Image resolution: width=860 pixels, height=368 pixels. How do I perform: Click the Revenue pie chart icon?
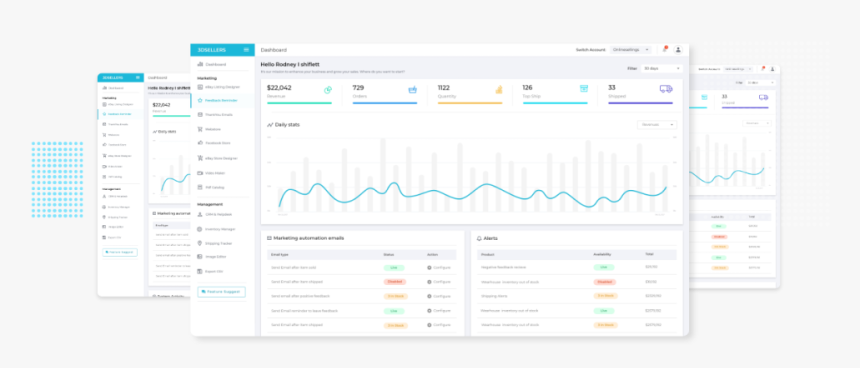tap(328, 89)
